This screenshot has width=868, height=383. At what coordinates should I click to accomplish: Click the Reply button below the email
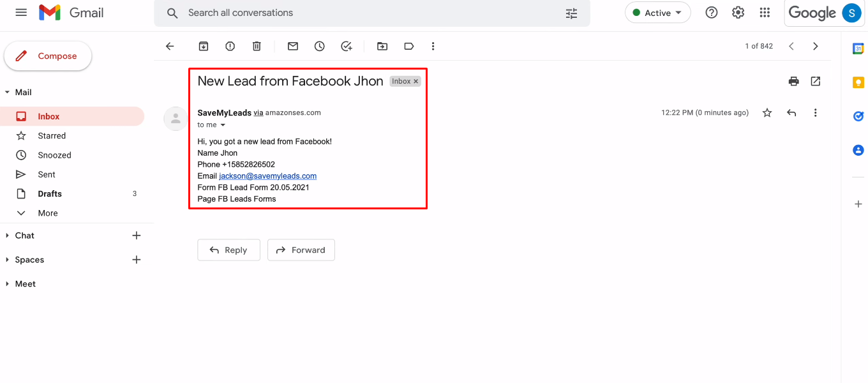[228, 250]
